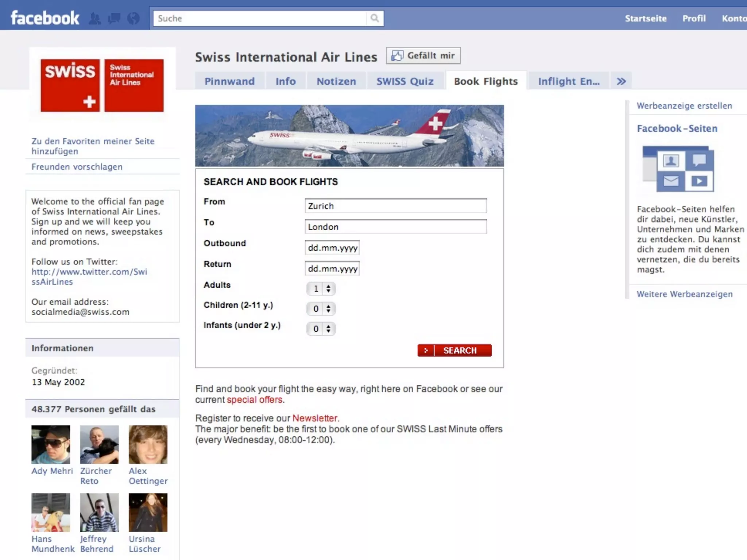This screenshot has height=560, width=747.
Task: Open the messages icon in header
Action: coord(114,18)
